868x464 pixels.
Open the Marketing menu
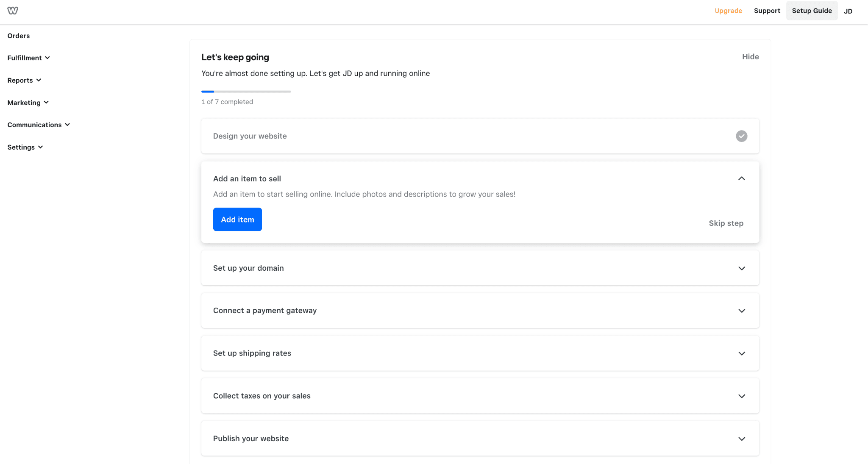(x=27, y=102)
